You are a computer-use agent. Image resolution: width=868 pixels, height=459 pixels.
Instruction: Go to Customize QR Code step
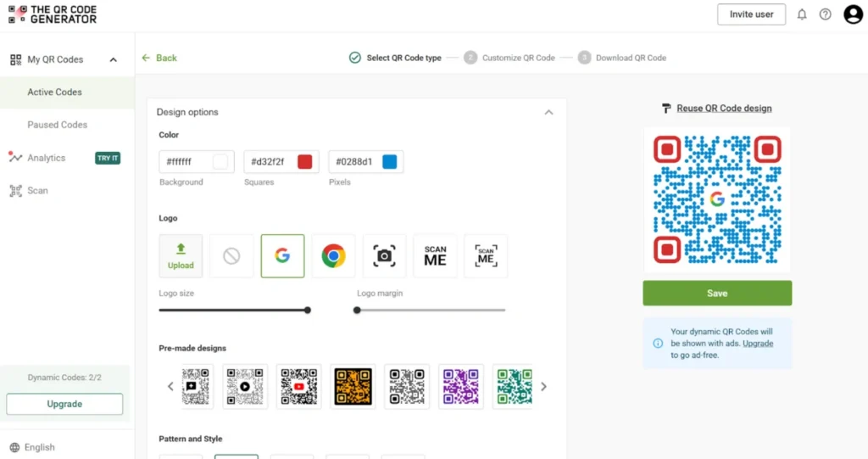click(x=518, y=58)
